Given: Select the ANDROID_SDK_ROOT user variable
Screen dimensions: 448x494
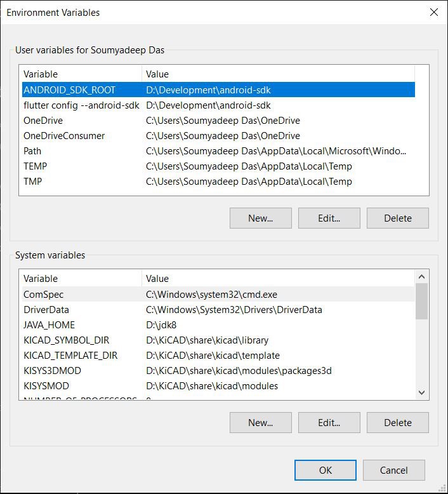Looking at the screenshot, I should pyautogui.click(x=70, y=90).
